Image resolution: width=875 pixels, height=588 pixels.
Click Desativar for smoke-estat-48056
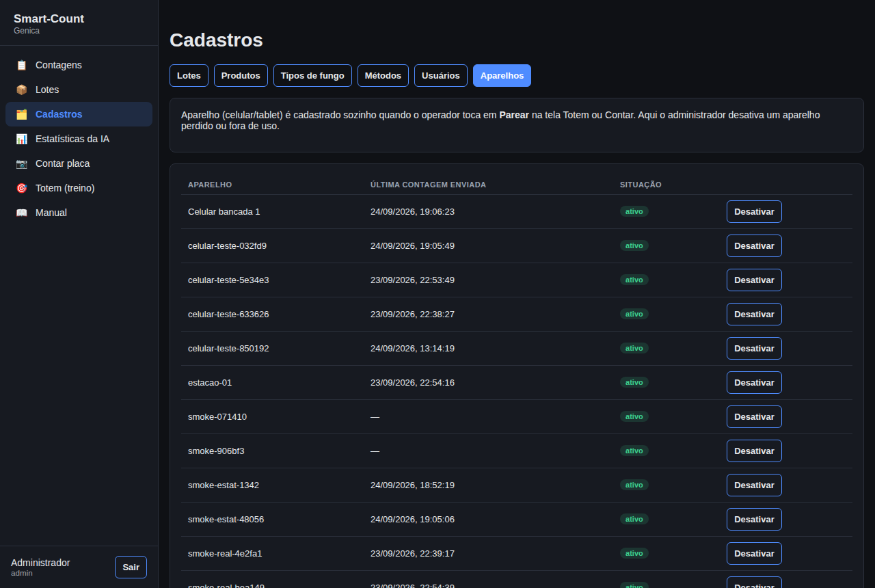(x=754, y=520)
